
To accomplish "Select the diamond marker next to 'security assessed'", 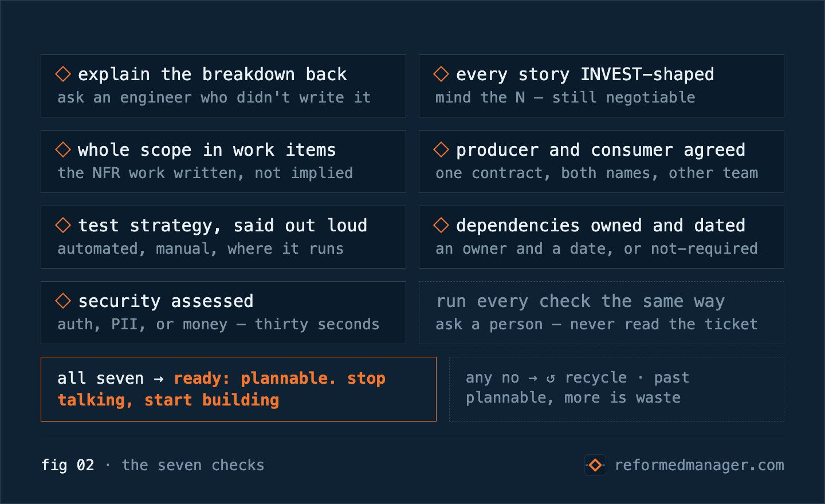I will pos(63,301).
